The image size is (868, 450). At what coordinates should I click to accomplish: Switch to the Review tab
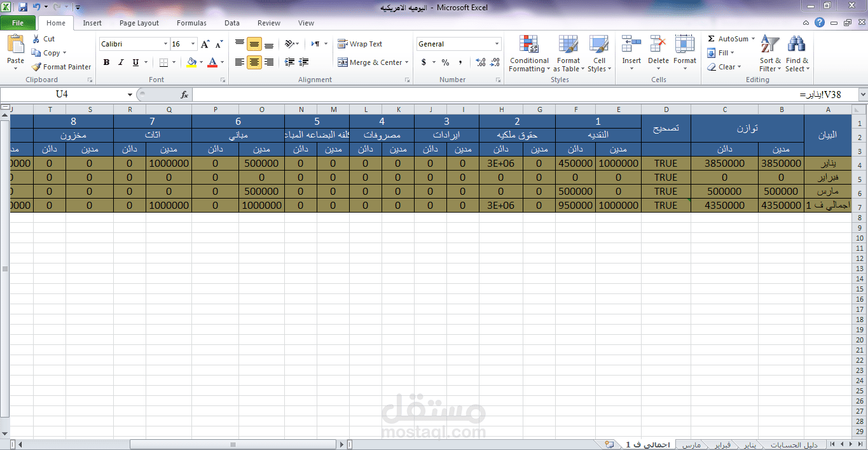pos(269,23)
